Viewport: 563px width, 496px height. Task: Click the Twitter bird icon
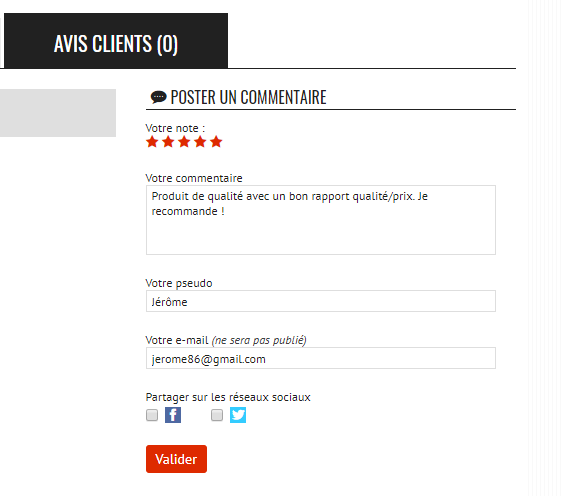point(238,415)
